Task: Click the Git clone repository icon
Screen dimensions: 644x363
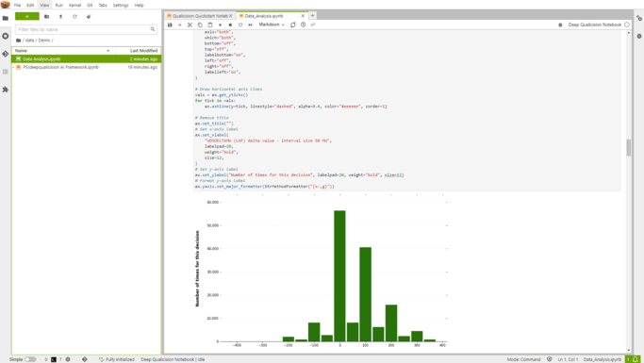Action: [x=89, y=16]
